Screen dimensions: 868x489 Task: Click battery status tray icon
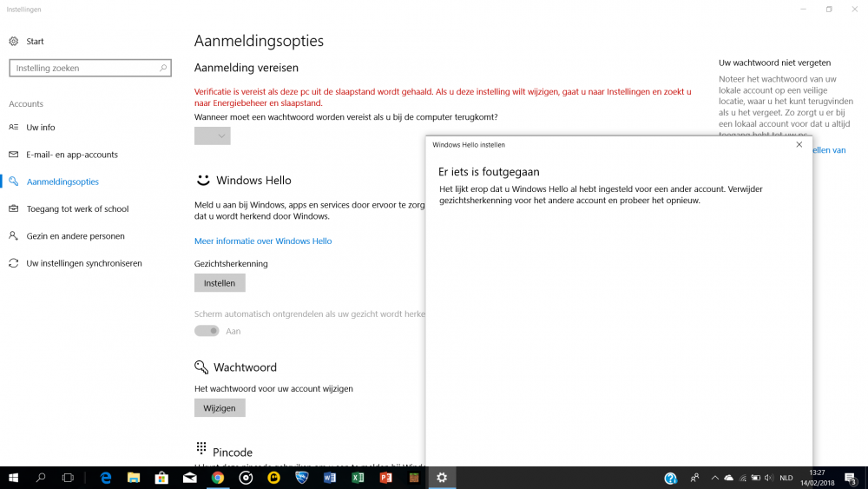756,478
